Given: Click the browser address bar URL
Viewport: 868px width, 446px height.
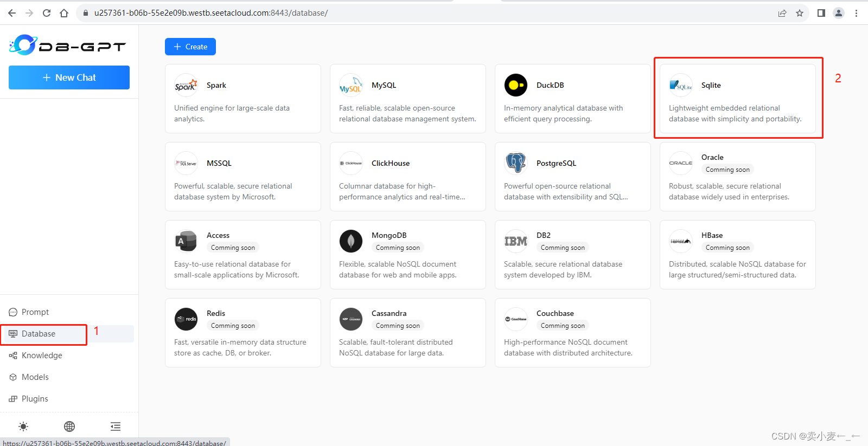Looking at the screenshot, I should 211,13.
